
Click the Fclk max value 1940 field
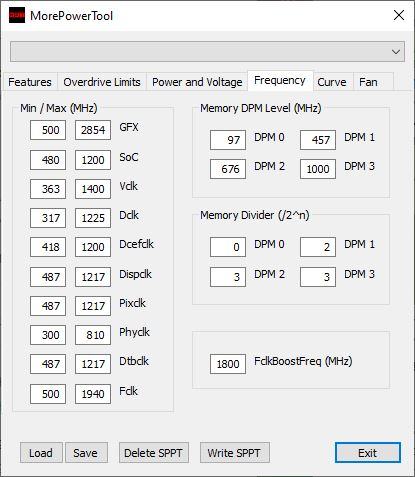(x=93, y=394)
